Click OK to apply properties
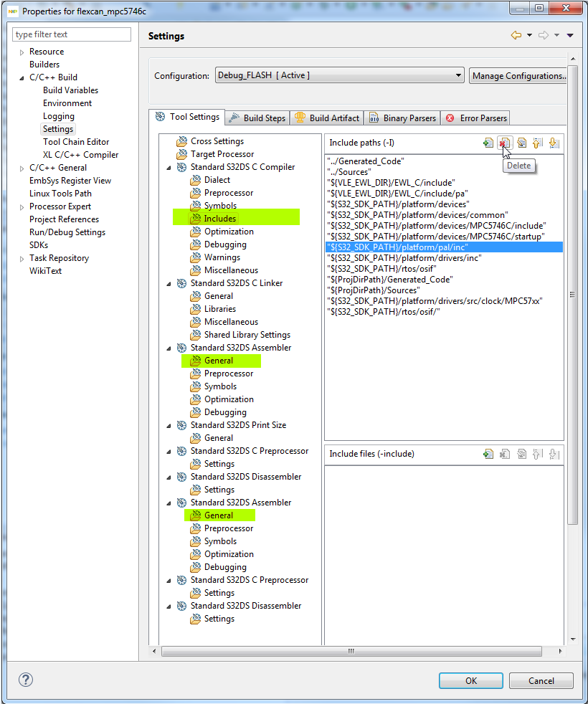The height and width of the screenshot is (704, 588). pyautogui.click(x=471, y=680)
